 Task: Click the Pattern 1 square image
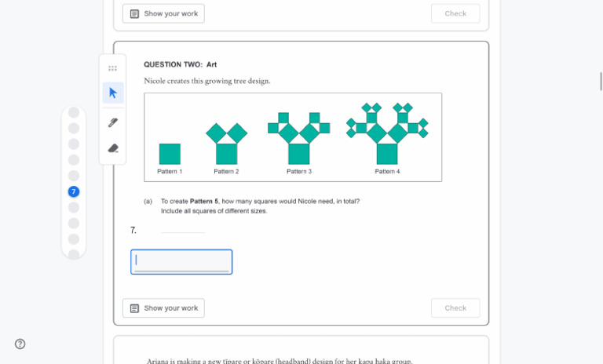170,154
